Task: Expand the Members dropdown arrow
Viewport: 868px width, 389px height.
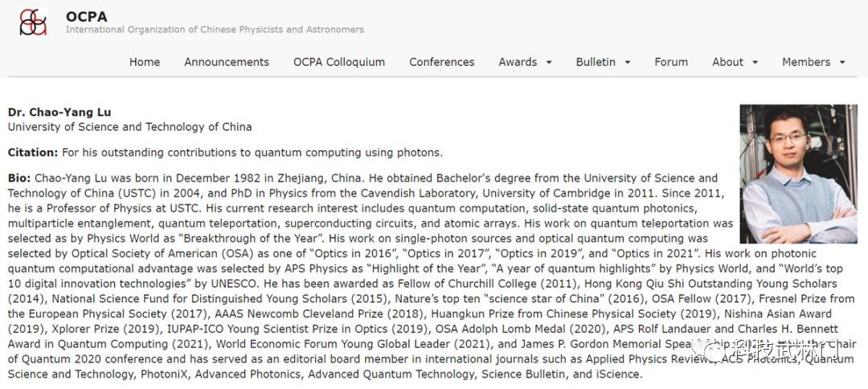Action: tap(842, 63)
